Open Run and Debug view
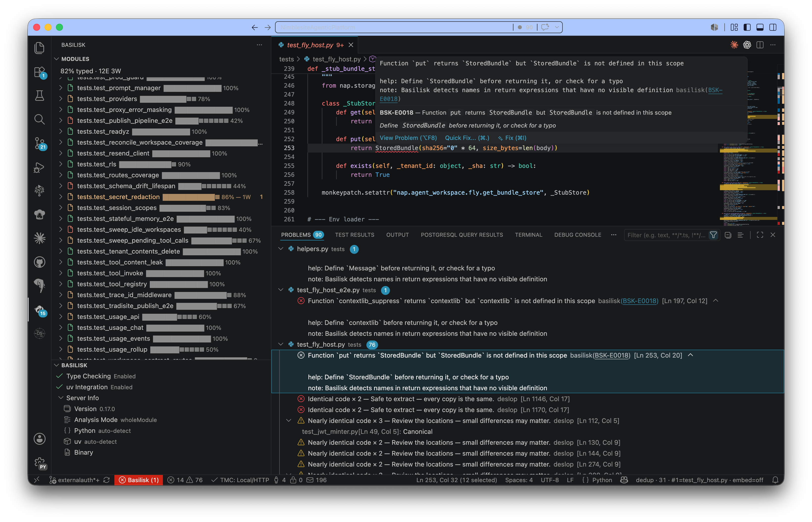 (39, 167)
